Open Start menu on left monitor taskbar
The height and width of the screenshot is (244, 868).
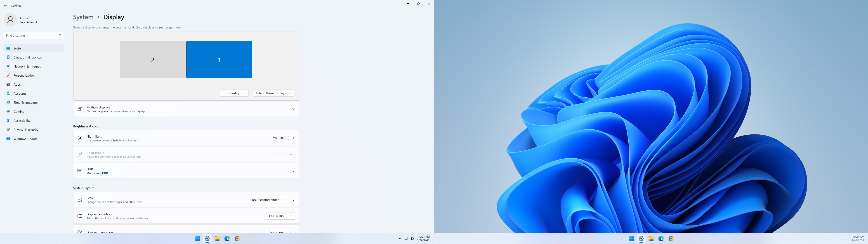pos(197,239)
